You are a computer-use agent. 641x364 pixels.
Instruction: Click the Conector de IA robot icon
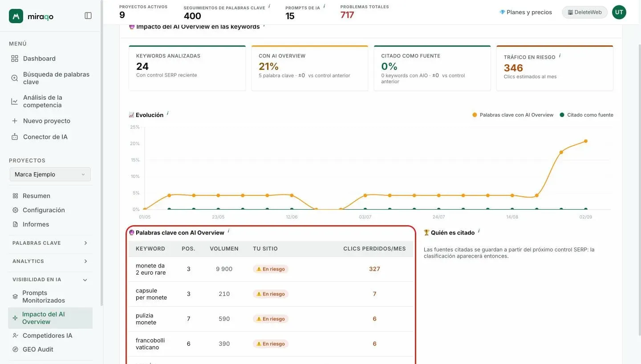click(15, 137)
